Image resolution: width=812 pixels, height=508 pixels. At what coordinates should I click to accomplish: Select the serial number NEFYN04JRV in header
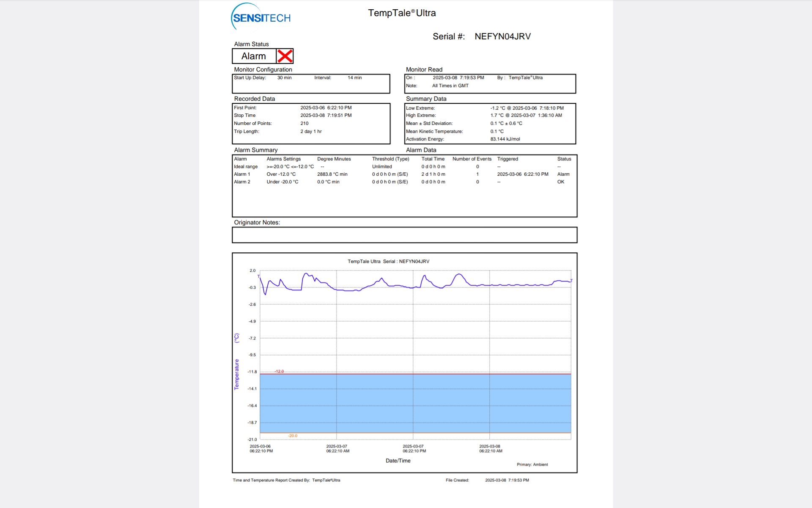(x=502, y=36)
